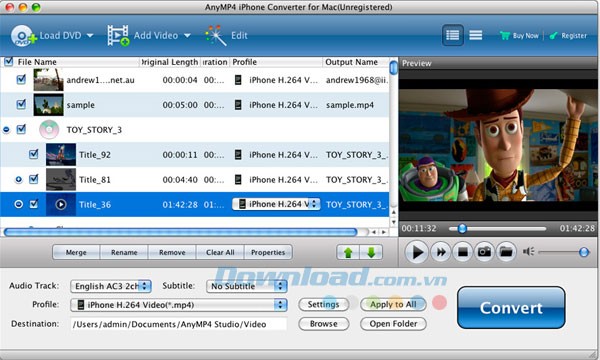Expand the Title_81 row
Image resolution: width=600 pixels, height=360 pixels.
pyautogui.click(x=18, y=179)
